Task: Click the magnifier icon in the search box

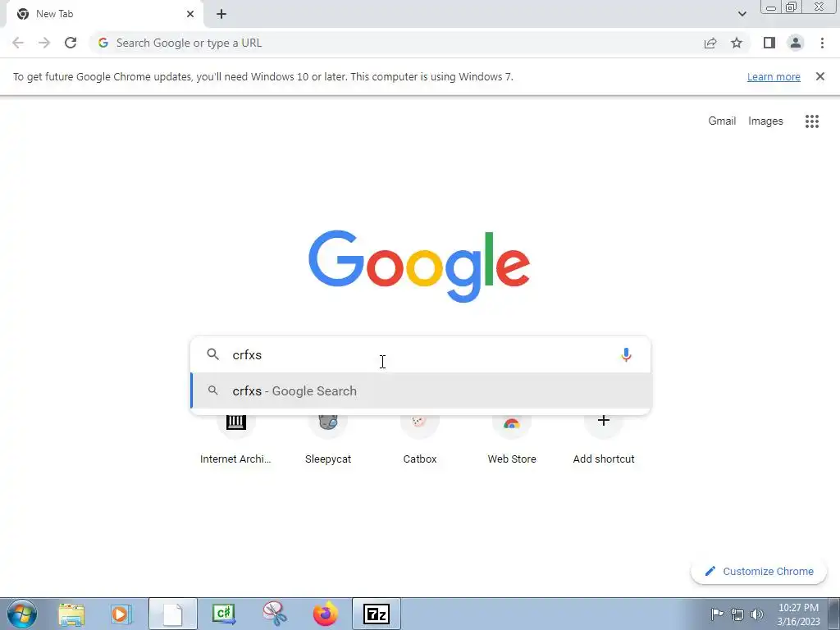Action: click(x=212, y=354)
